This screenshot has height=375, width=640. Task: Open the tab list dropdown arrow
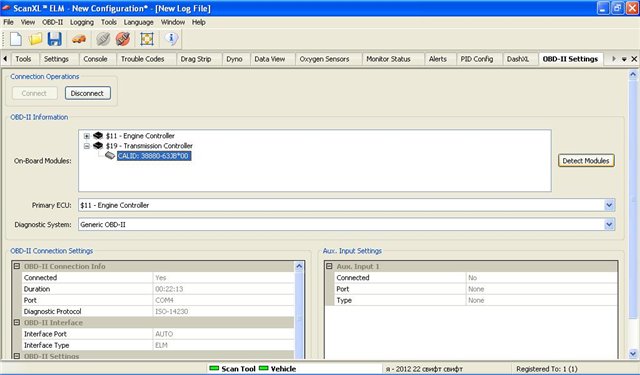pos(624,59)
